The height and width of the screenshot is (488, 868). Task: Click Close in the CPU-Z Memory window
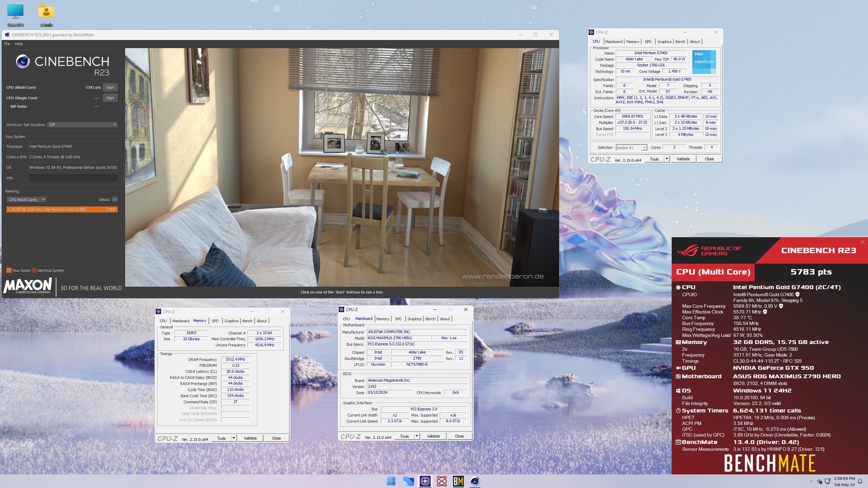[x=276, y=438]
